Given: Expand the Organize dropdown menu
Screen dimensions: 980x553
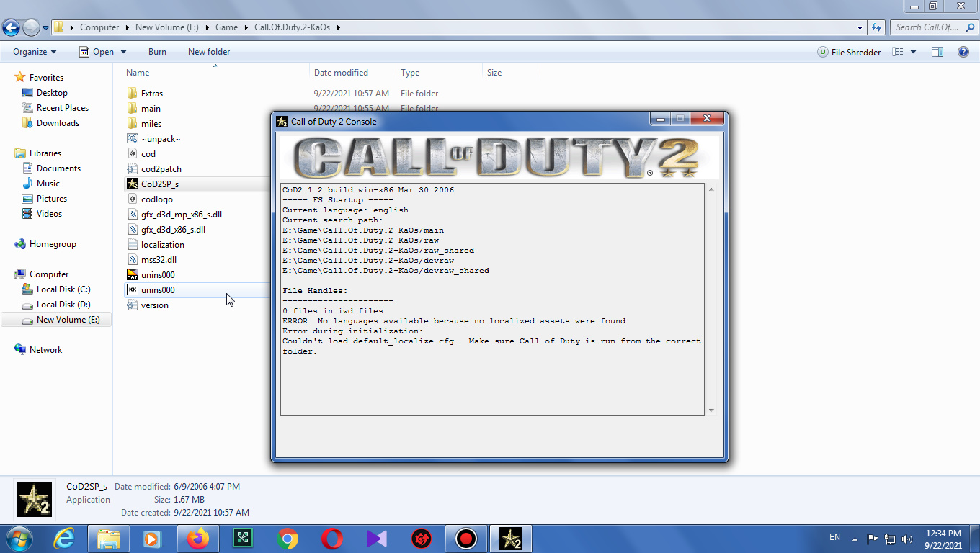Looking at the screenshot, I should 34,52.
